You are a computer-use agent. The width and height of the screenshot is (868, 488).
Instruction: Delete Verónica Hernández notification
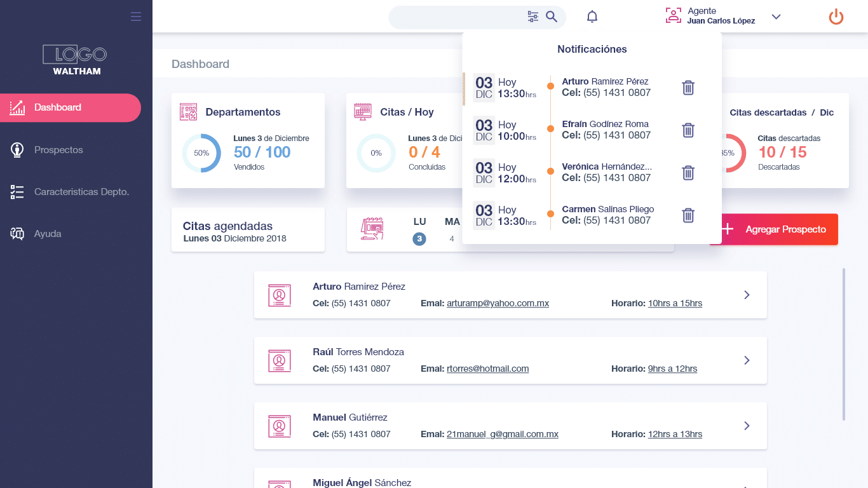(x=688, y=173)
